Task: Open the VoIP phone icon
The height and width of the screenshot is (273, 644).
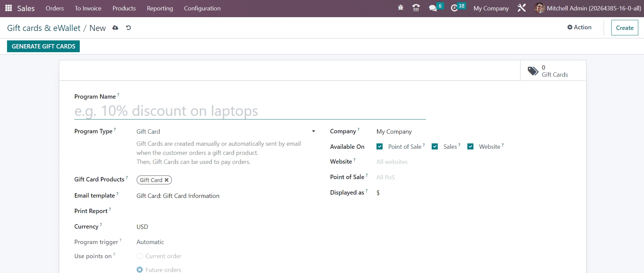Action: [x=416, y=8]
